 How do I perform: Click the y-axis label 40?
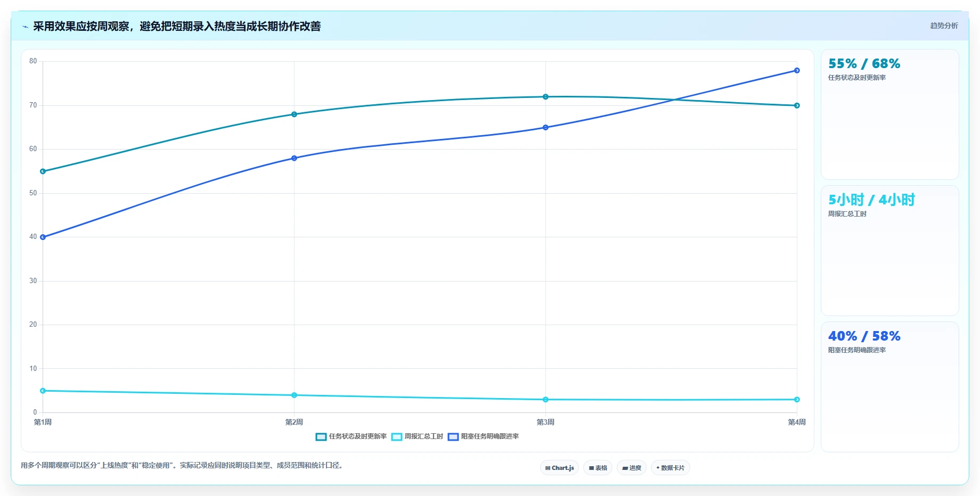(33, 237)
